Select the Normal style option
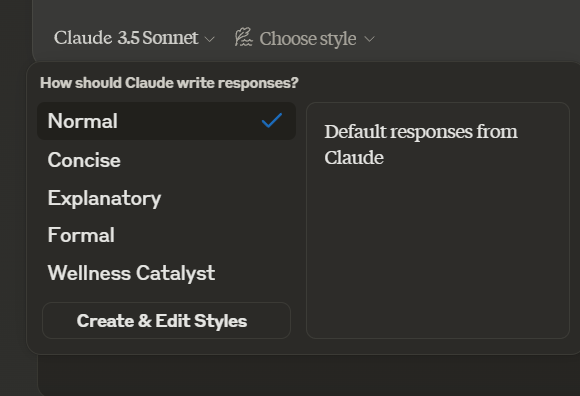The width and height of the screenshot is (580, 396). (166, 121)
